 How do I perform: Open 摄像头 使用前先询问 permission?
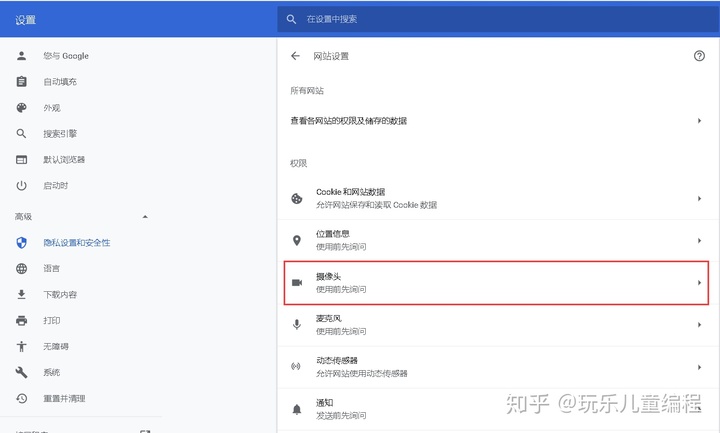click(496, 283)
